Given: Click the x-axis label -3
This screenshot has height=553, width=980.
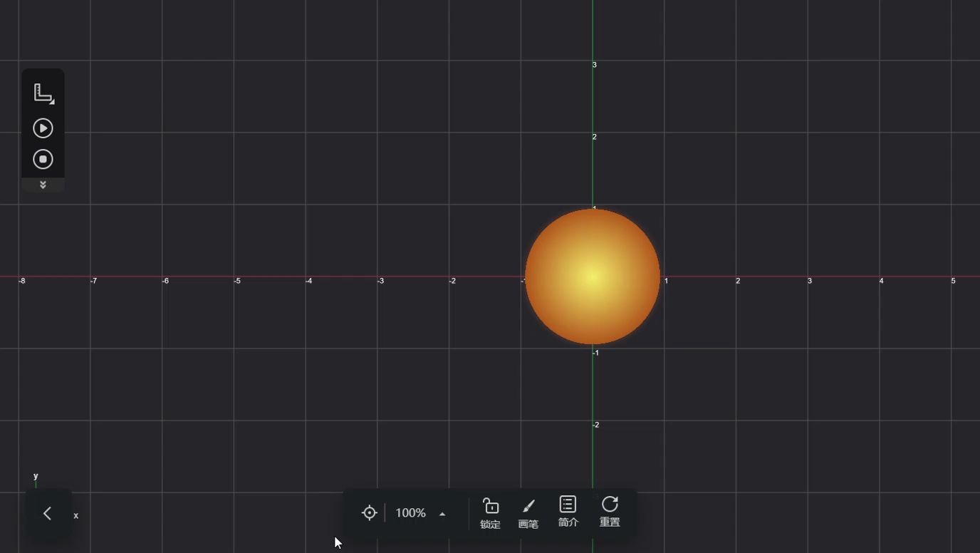Looking at the screenshot, I should [x=381, y=281].
